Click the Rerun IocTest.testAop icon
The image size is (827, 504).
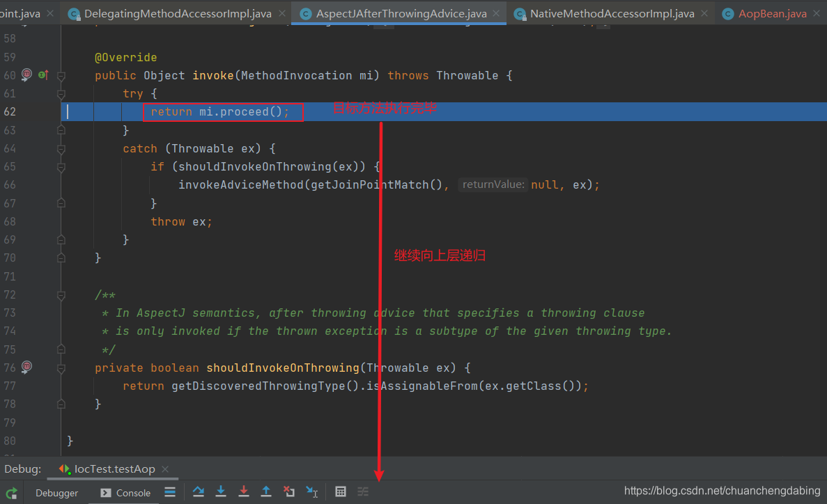coord(12,494)
